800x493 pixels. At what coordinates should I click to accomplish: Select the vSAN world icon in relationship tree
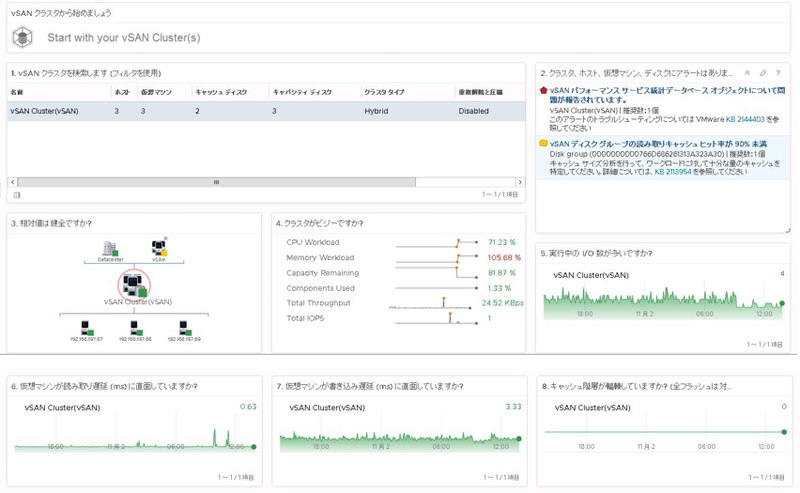(x=159, y=248)
